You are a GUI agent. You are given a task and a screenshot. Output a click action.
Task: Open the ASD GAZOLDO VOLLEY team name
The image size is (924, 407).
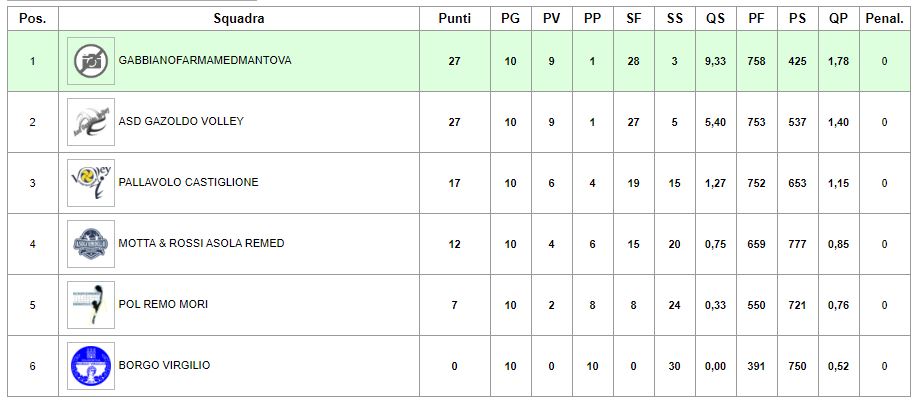(181, 121)
